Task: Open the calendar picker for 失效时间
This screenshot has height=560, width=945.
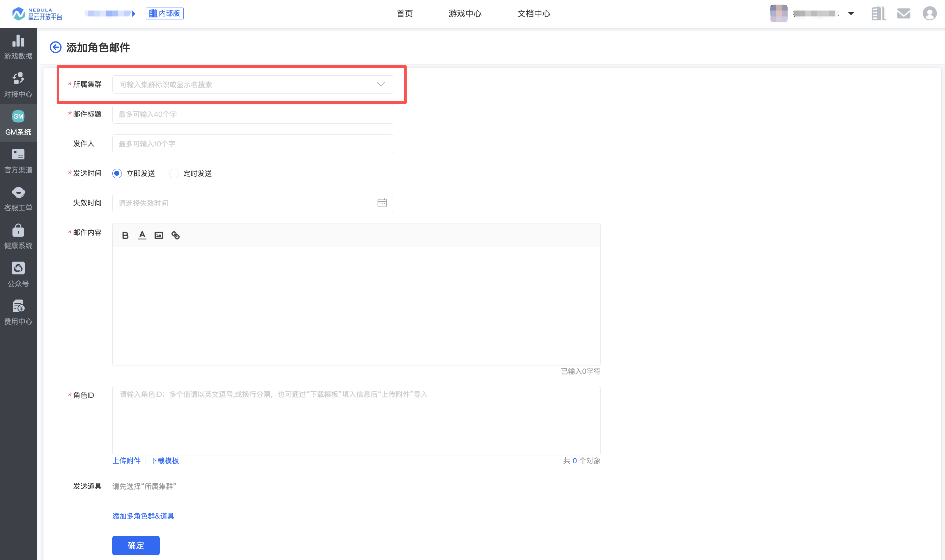Action: 382,203
